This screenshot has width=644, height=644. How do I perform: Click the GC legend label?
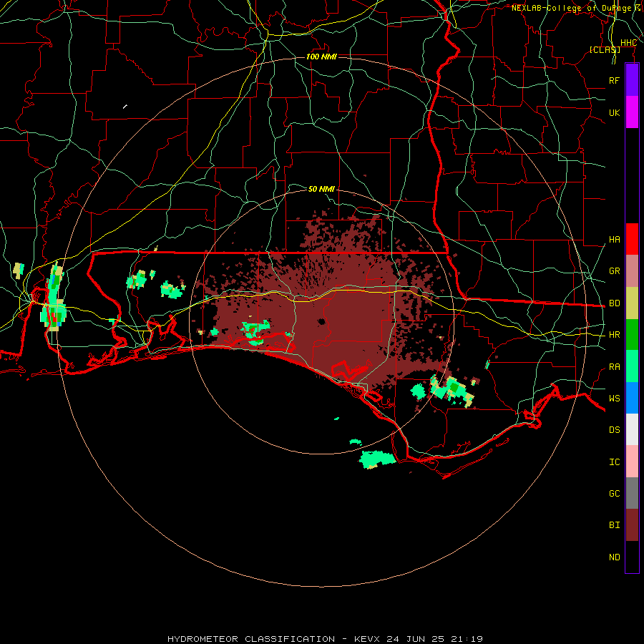614,493
